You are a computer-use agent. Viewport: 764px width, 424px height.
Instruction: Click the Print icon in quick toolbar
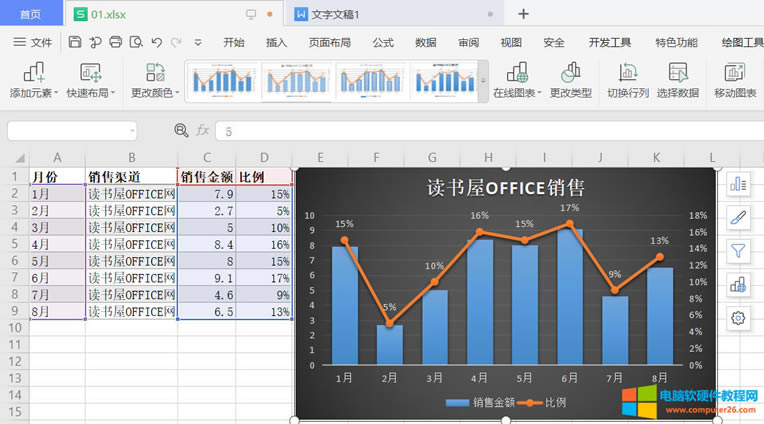pyautogui.click(x=116, y=42)
